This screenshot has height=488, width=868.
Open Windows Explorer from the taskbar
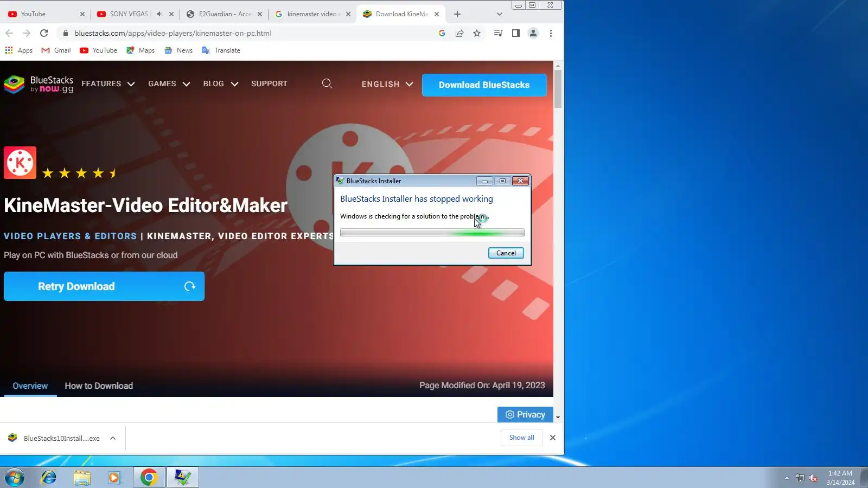pyautogui.click(x=82, y=478)
